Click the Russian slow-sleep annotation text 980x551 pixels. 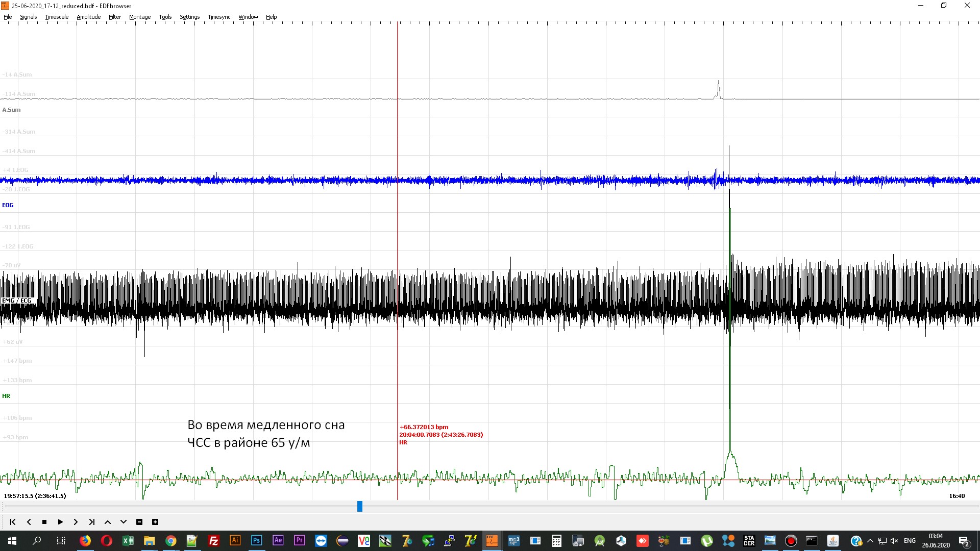tap(266, 434)
